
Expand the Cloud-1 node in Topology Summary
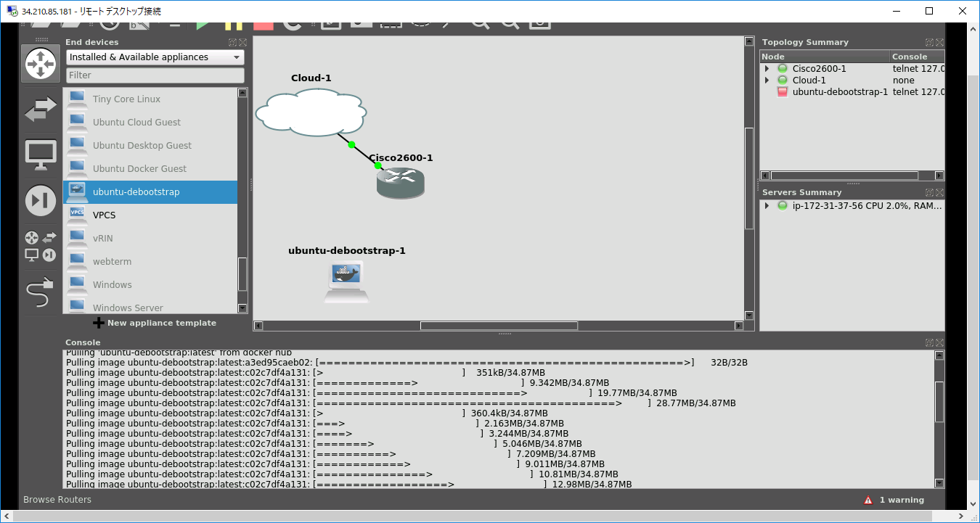tap(767, 81)
